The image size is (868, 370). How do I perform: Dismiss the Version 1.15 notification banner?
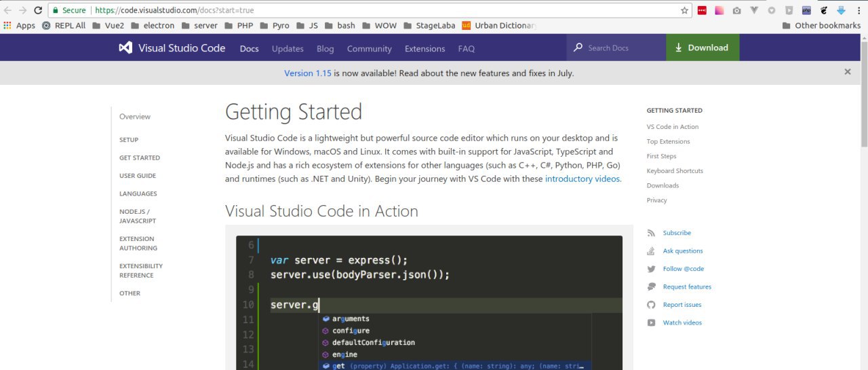click(847, 72)
